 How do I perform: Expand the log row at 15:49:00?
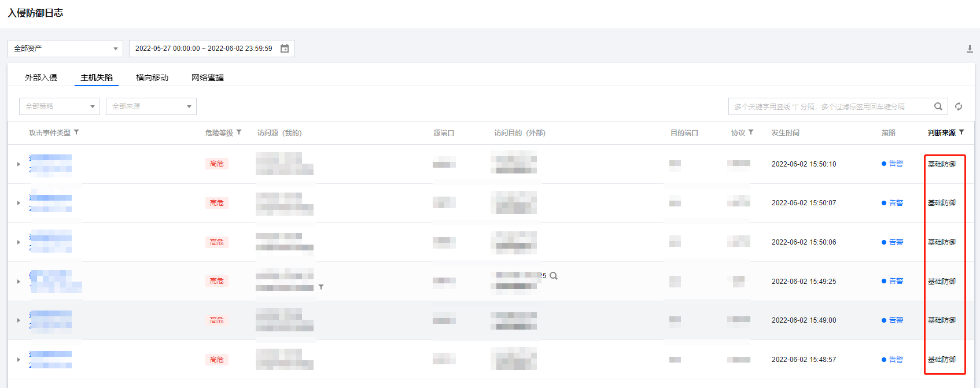point(19,320)
